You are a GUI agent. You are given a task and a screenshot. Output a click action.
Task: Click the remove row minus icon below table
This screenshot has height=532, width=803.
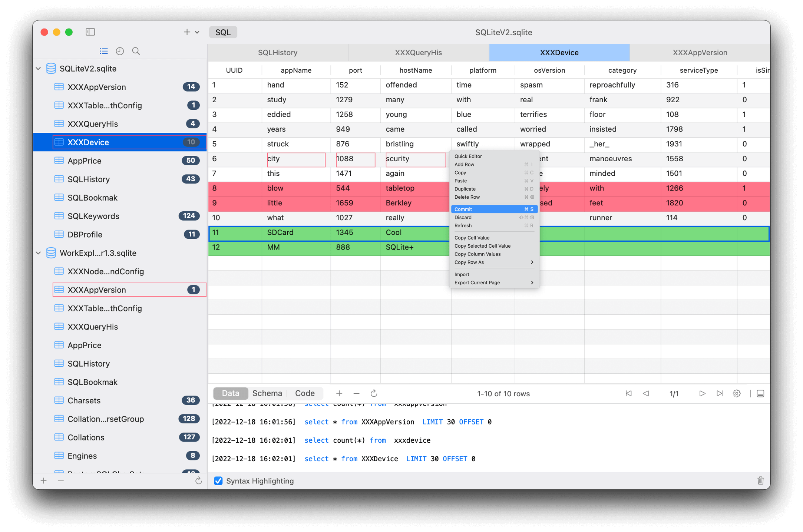tap(356, 393)
